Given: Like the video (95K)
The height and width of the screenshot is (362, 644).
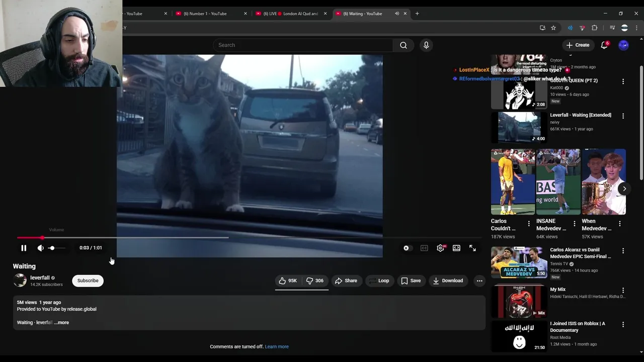Looking at the screenshot, I should click(288, 281).
